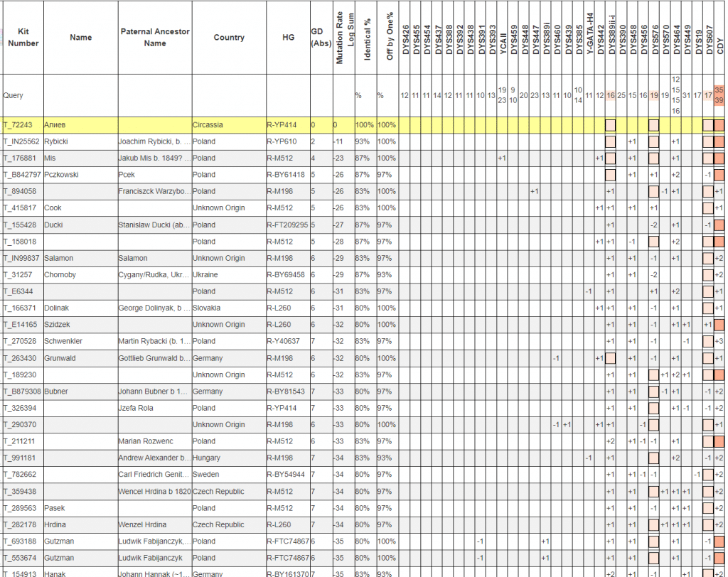Click the Paternal Ancestor Name header

154,38
